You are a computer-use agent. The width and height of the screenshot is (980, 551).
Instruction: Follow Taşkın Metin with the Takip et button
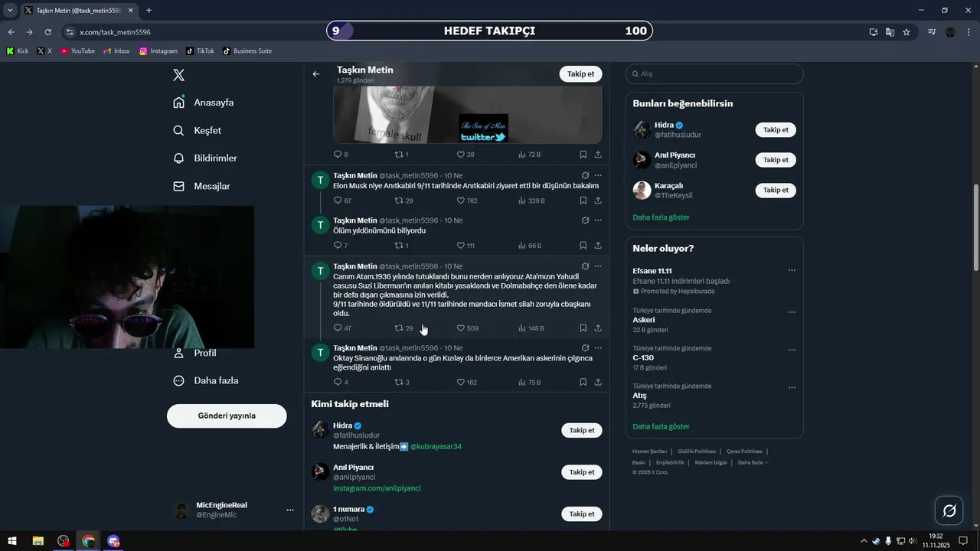pyautogui.click(x=580, y=74)
